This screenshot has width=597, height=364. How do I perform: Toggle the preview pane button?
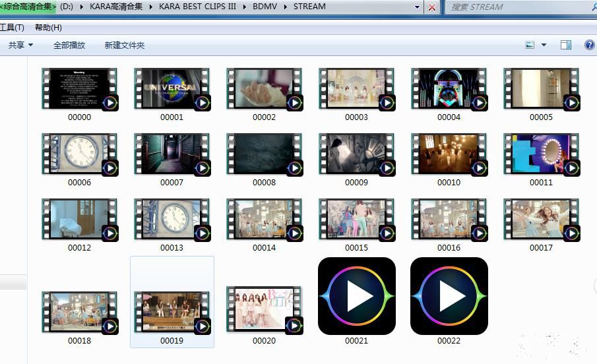click(x=565, y=45)
